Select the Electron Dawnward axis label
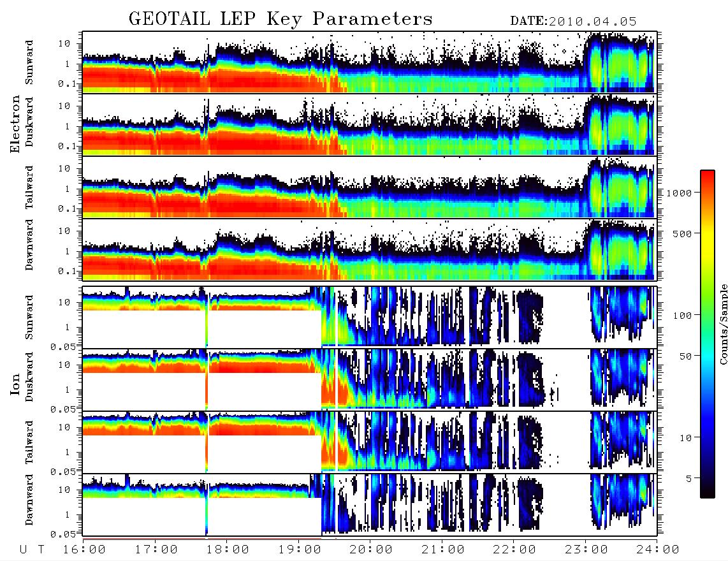 (x=29, y=245)
